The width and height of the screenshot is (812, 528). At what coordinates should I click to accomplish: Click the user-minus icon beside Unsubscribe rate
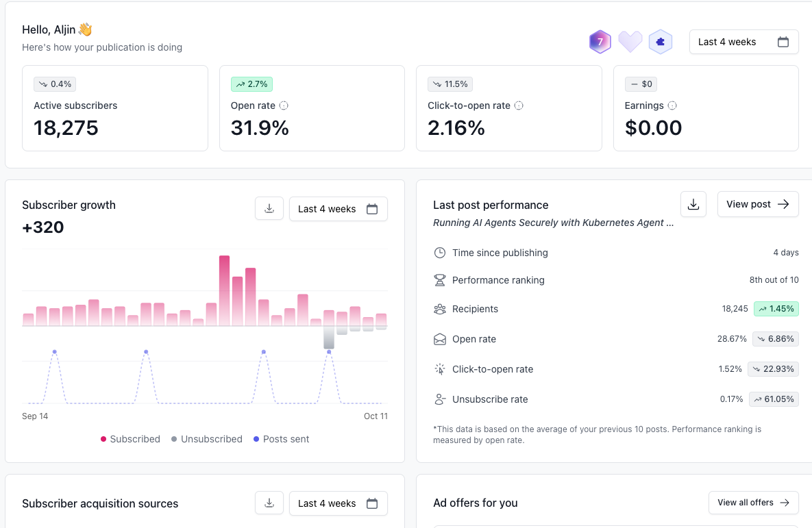tap(440, 399)
